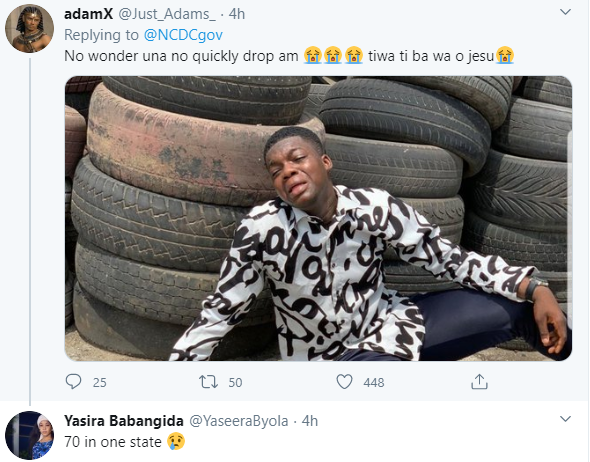590x462 pixels.
Task: Open Yasira's tweet 4h timestamp
Action: (x=310, y=421)
